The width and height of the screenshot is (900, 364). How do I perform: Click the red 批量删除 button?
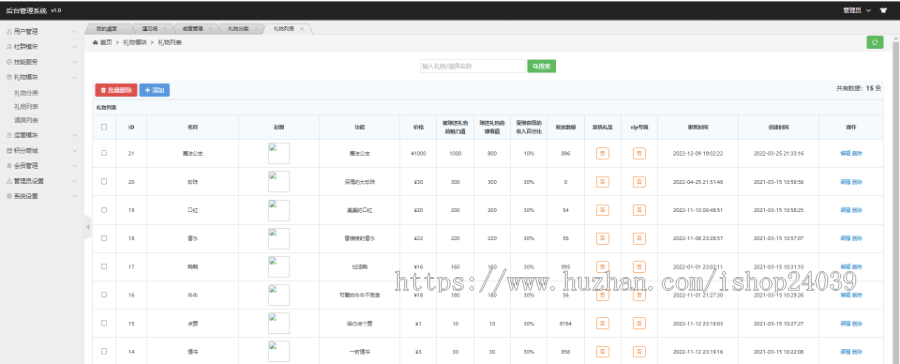(116, 90)
